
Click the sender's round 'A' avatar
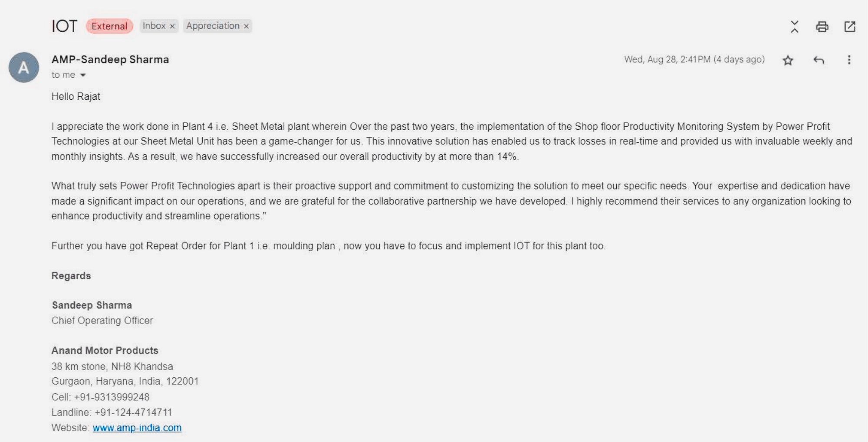coord(24,67)
